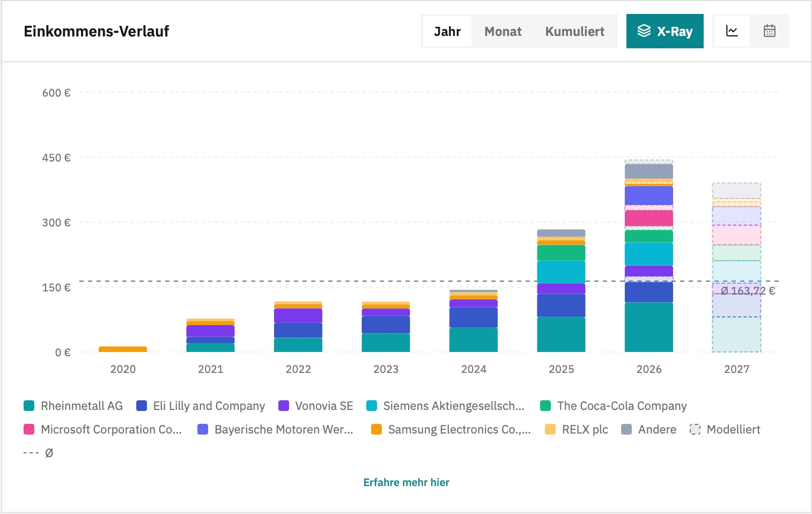Click the 2020 bar in the chart

coord(123,349)
